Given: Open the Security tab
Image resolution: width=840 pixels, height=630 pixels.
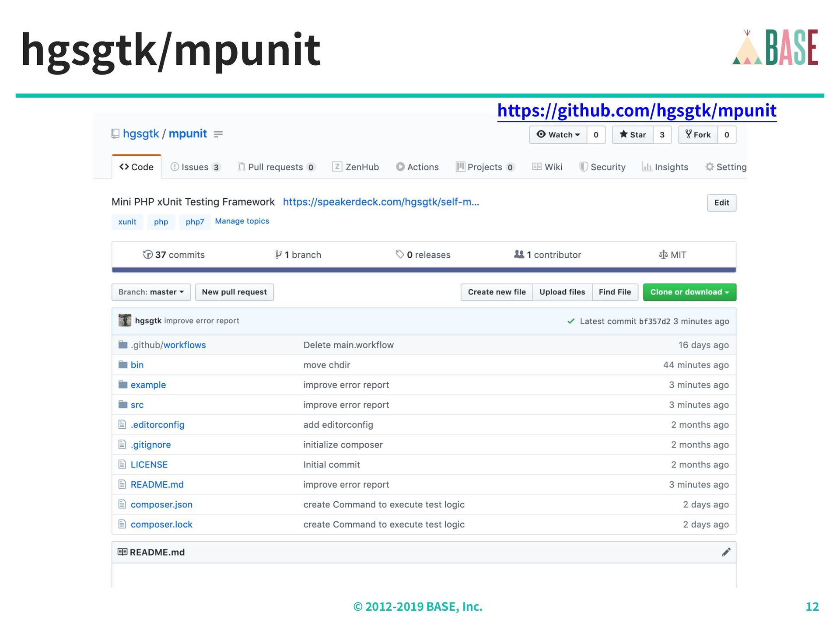Looking at the screenshot, I should tap(602, 167).
